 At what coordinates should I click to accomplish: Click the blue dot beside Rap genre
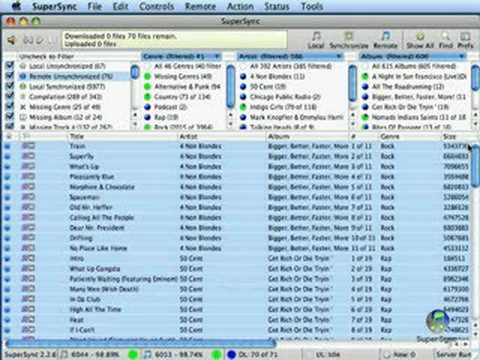pyautogui.click(x=147, y=117)
